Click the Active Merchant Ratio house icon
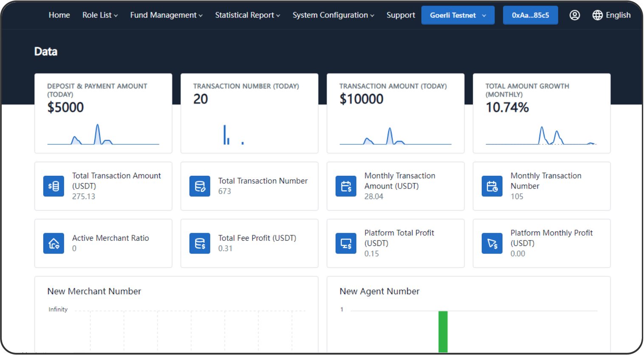 click(54, 243)
